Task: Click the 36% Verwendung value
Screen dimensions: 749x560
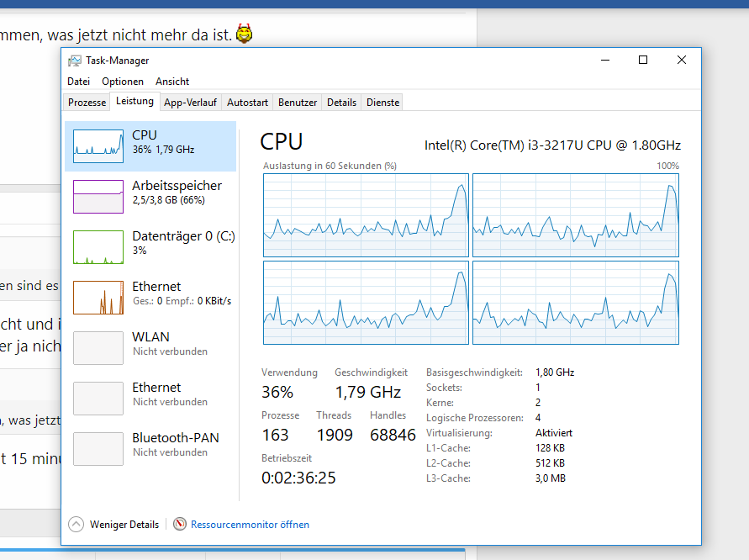Action: tap(277, 393)
